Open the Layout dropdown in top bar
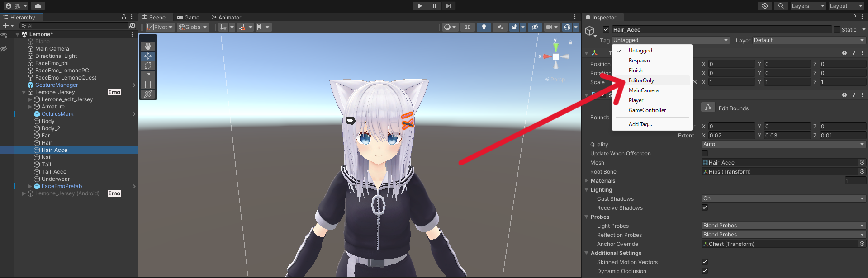The width and height of the screenshot is (868, 278). coord(846,6)
